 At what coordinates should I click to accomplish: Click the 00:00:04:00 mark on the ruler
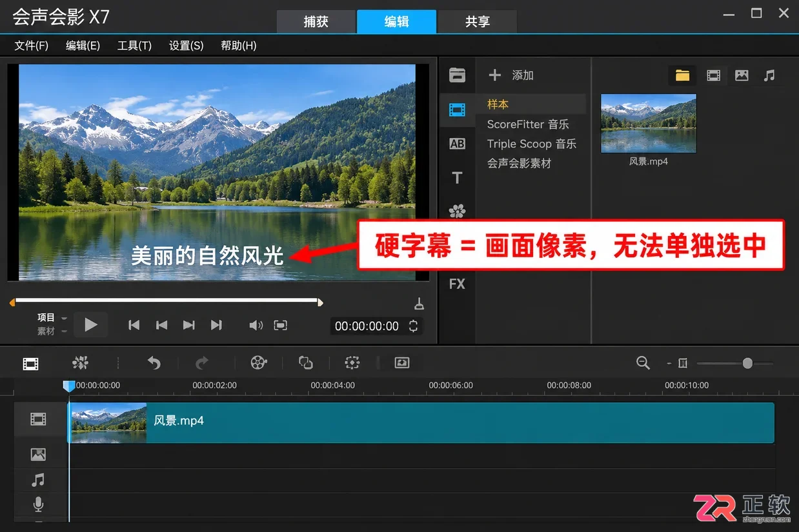point(332,385)
